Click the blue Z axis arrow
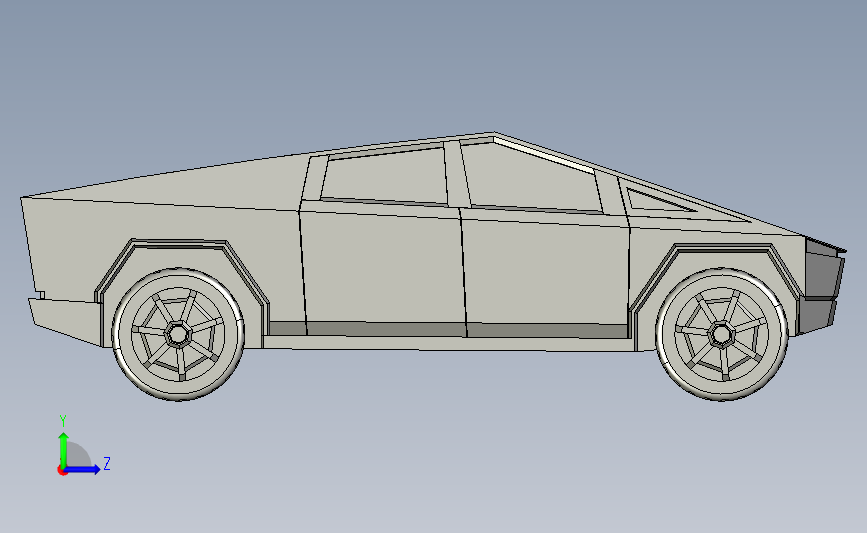The height and width of the screenshot is (533, 867). 83,469
